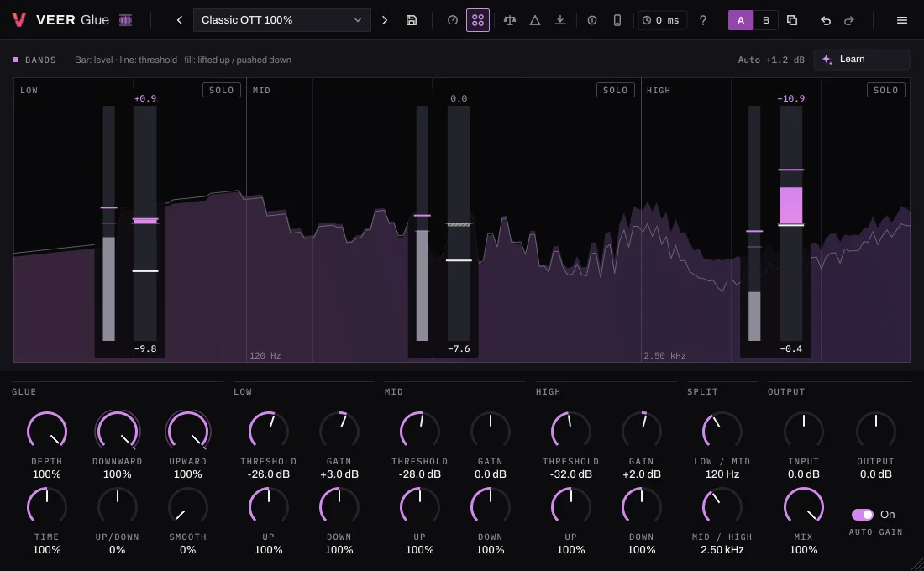Click the Time knob

(x=47, y=506)
